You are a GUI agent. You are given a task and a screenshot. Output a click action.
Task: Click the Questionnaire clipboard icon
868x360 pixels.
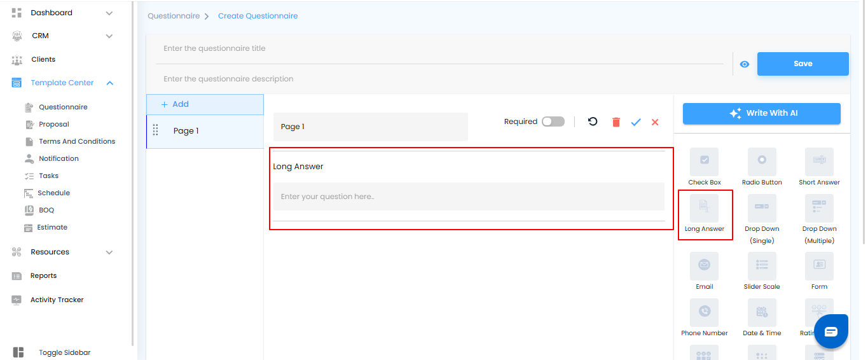pyautogui.click(x=29, y=107)
